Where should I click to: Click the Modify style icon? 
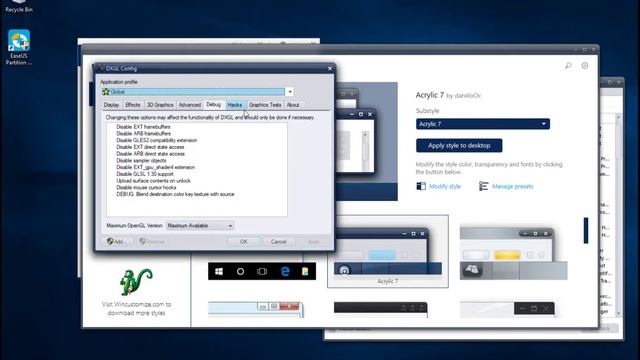tap(421, 186)
